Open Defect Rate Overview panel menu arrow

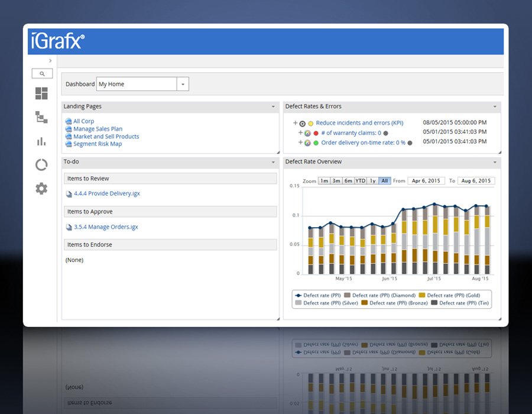point(495,162)
